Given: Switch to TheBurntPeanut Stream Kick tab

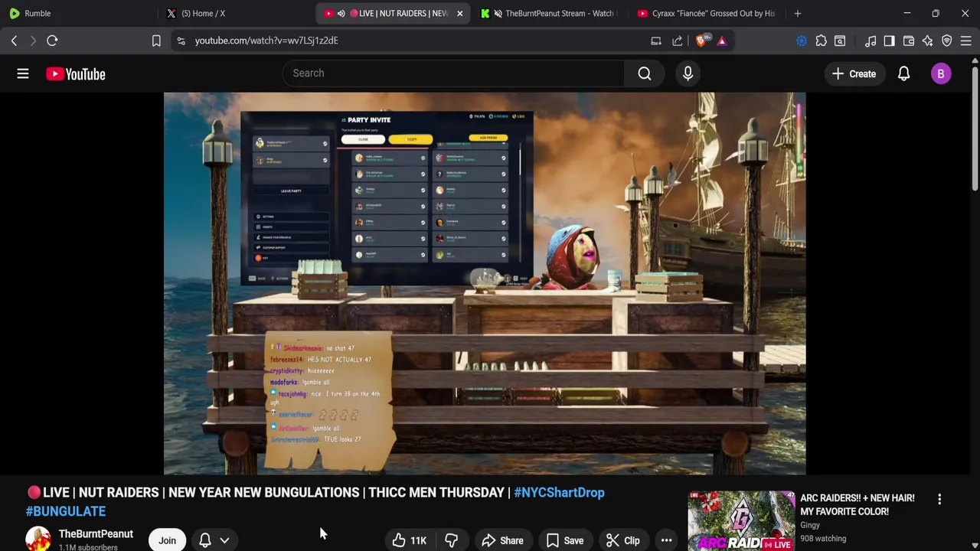Looking at the screenshot, I should [550, 13].
